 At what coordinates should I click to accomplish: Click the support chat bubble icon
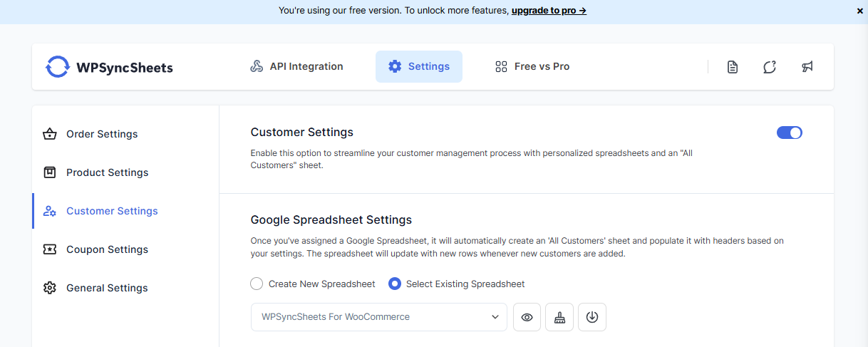tap(769, 67)
